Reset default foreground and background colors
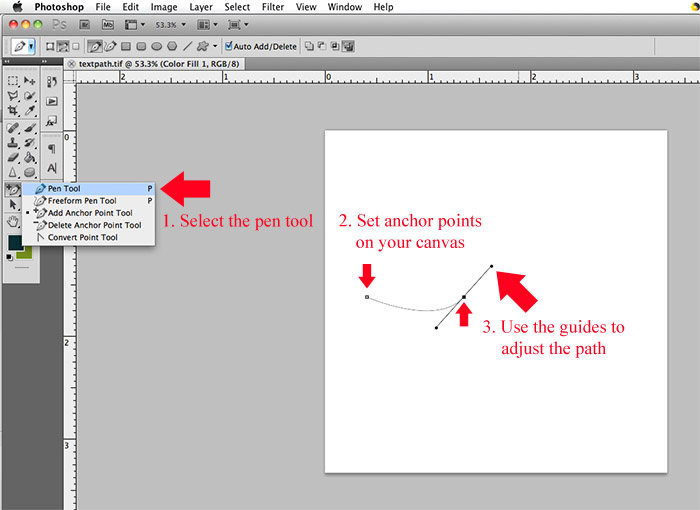Image resolution: width=700 pixels, height=510 pixels. click(9, 257)
